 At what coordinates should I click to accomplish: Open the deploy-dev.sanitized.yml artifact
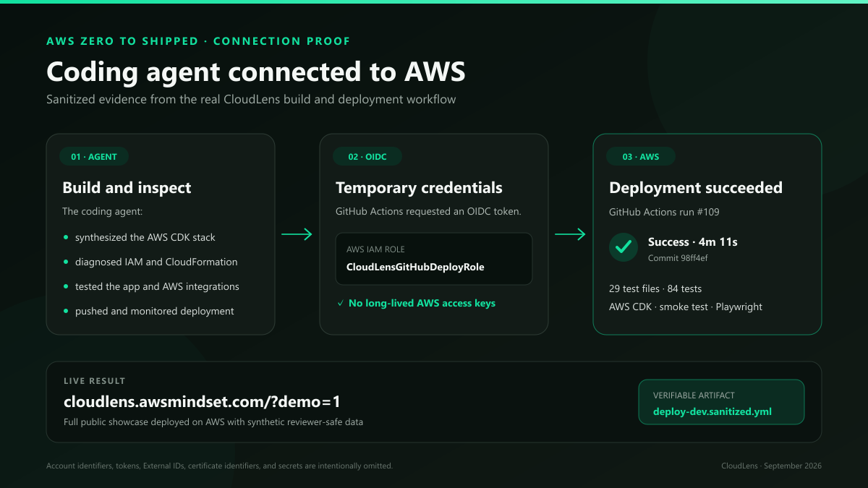click(712, 412)
